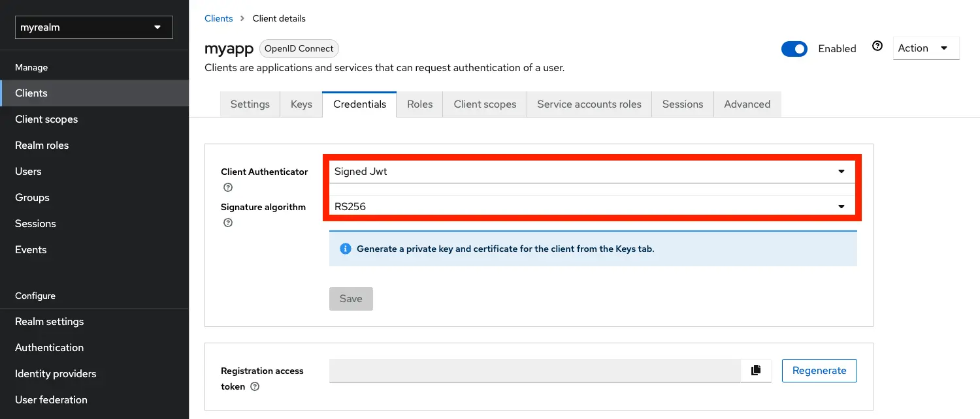
Task: Switch to the Keys tab
Action: (301, 104)
